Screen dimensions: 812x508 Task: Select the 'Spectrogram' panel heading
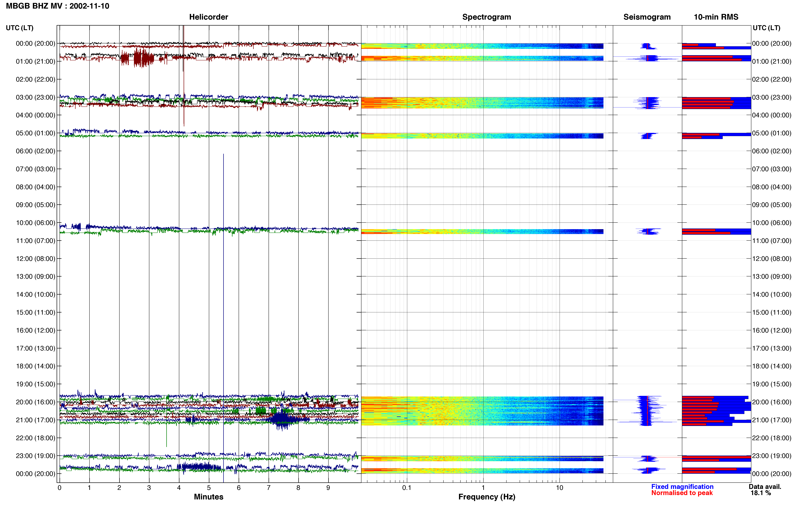tap(487, 17)
